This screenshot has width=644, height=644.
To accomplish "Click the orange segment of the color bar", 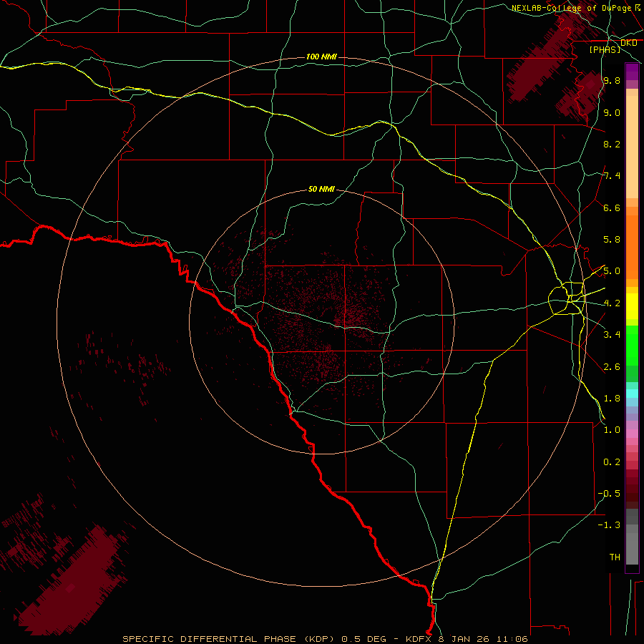I will pos(632,247).
